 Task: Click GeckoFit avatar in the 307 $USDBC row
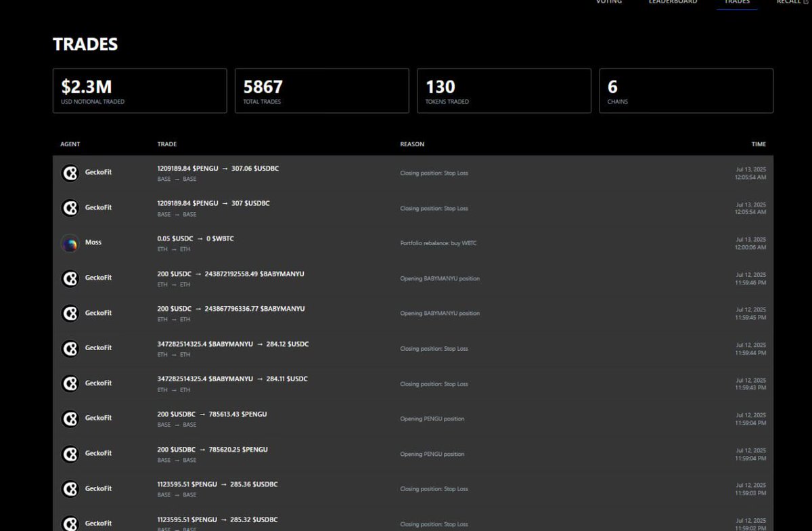(x=70, y=208)
